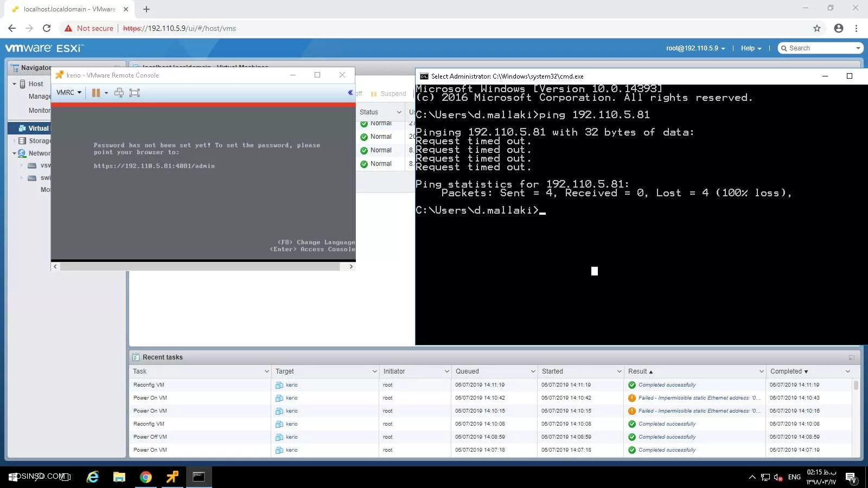This screenshot has width=868, height=488.
Task: Open the root@192.110.5.9 user menu
Action: (x=695, y=48)
